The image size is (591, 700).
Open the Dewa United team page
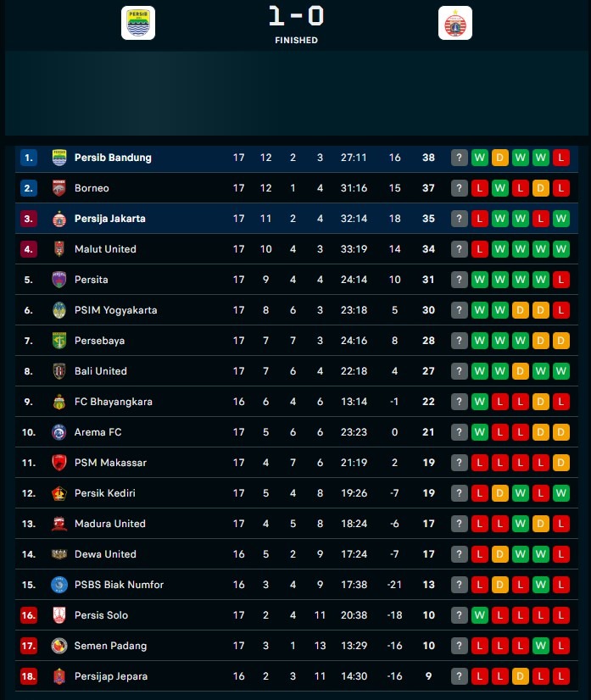click(105, 554)
